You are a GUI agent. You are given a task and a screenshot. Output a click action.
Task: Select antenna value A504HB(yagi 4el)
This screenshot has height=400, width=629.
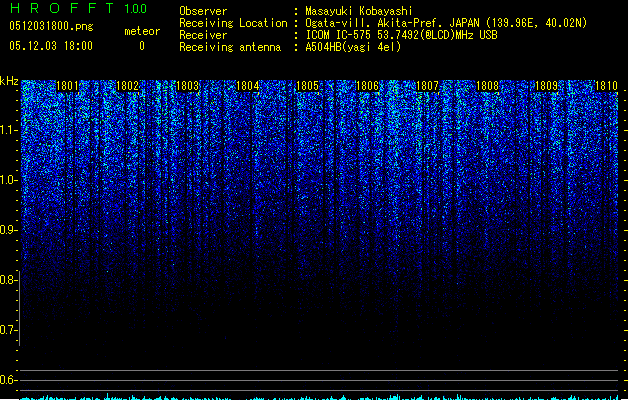point(353,47)
